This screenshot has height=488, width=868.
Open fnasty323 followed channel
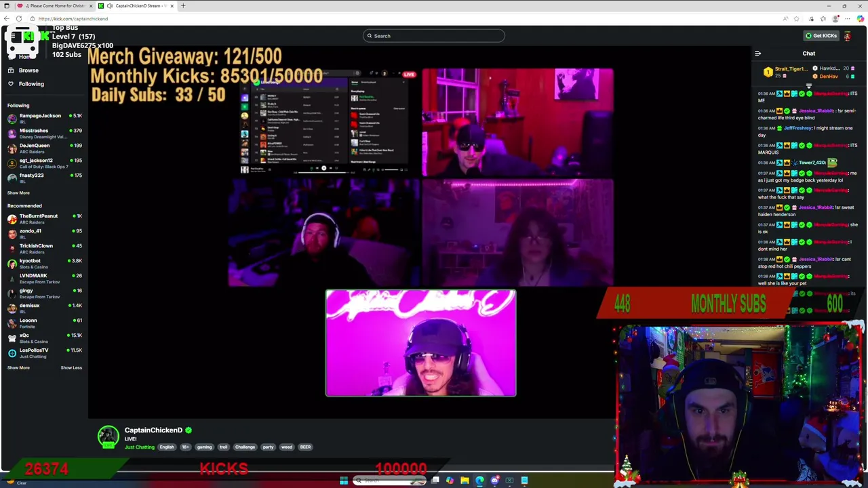44,178
